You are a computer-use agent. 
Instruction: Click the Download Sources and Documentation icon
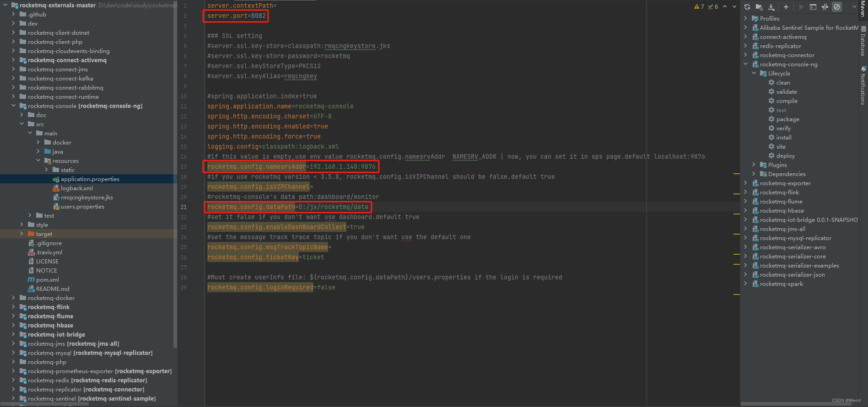click(x=771, y=7)
